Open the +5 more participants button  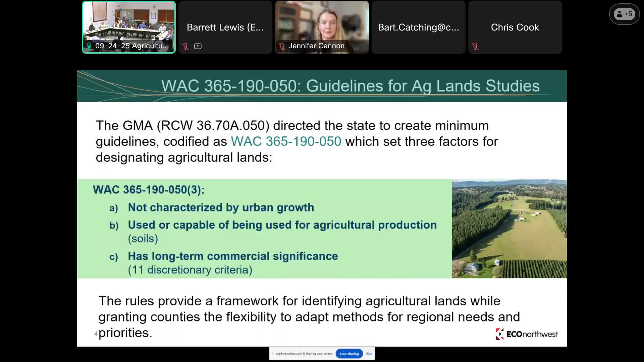pyautogui.click(x=624, y=14)
